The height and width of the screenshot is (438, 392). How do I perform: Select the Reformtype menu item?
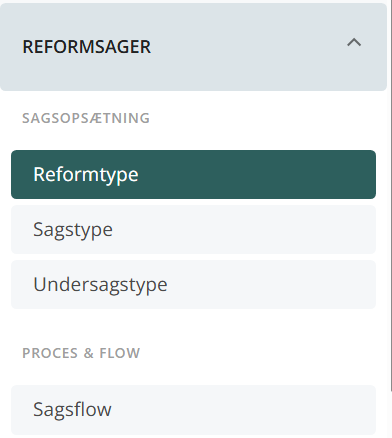tap(193, 174)
